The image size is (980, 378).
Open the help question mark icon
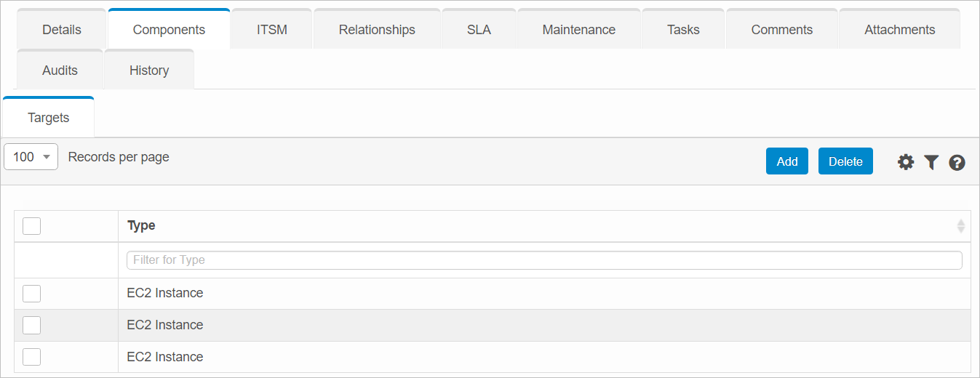[x=957, y=162]
